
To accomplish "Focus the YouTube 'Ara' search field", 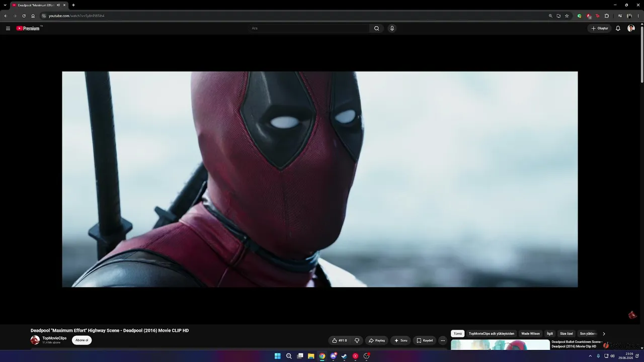I will pos(309,28).
